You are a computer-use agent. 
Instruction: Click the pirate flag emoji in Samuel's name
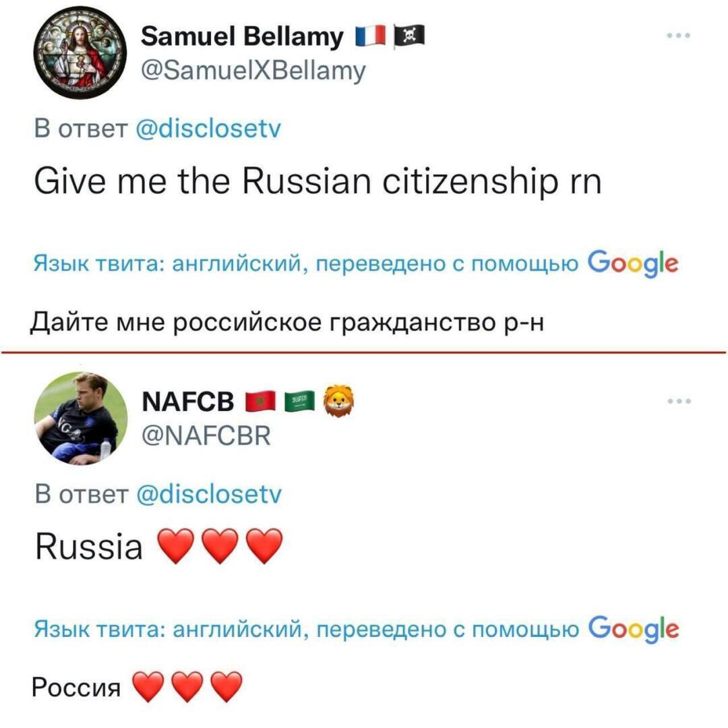[x=411, y=36]
